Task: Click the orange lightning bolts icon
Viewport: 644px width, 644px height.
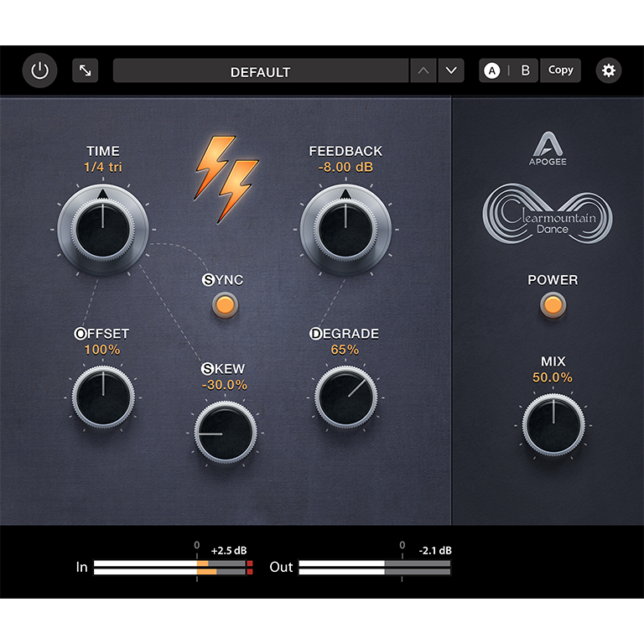Action: point(226,178)
